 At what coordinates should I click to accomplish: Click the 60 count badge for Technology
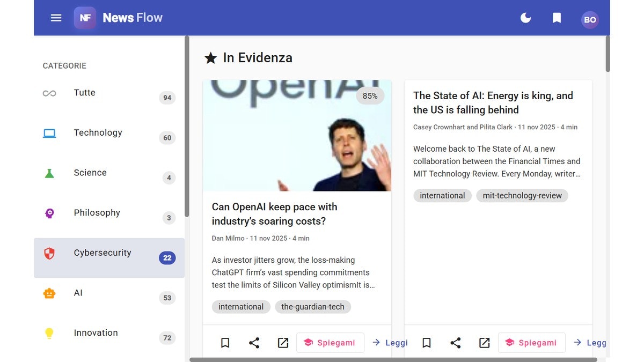pyautogui.click(x=167, y=138)
